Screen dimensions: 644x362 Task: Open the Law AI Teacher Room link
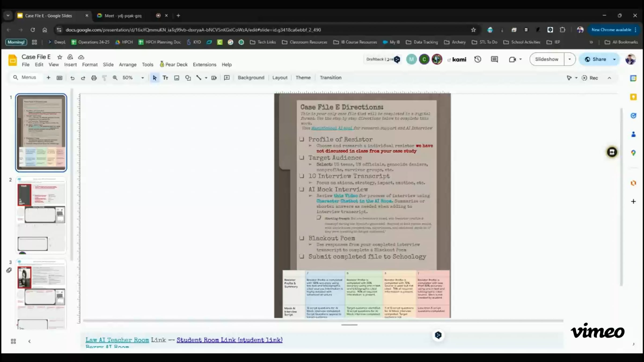(x=117, y=340)
